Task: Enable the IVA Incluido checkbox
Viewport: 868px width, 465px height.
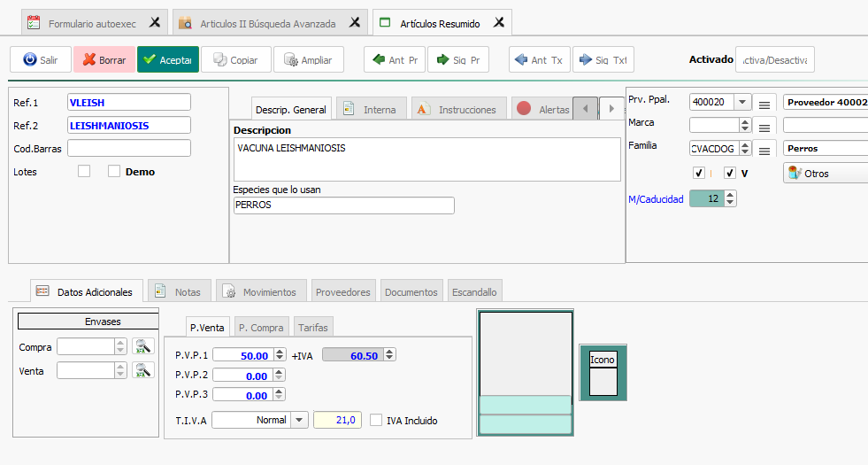Action: tap(376, 420)
